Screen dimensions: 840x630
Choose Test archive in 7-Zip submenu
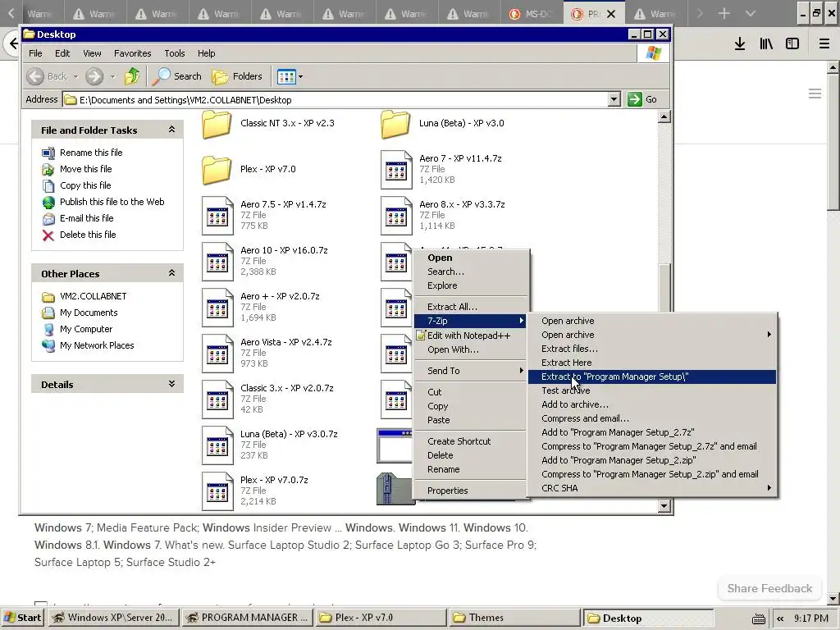[x=652, y=390]
